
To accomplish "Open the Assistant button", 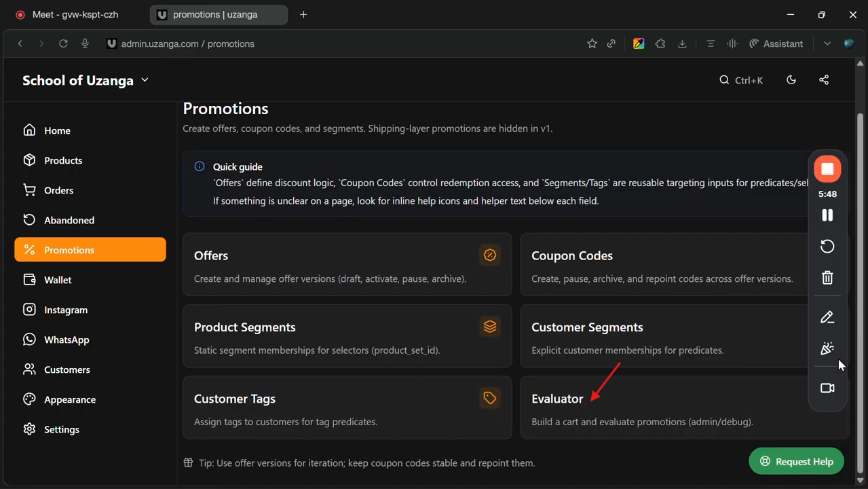I will [x=776, y=43].
